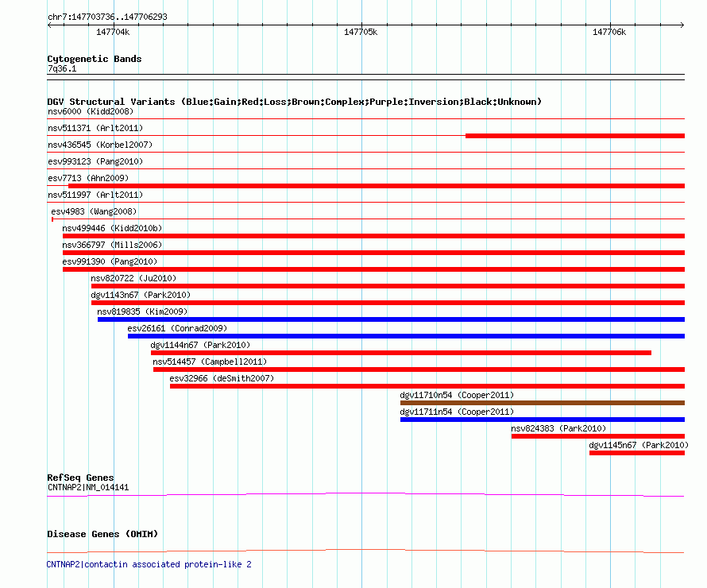Open the dgv1145n67 (Park2010) variant label

638,445
